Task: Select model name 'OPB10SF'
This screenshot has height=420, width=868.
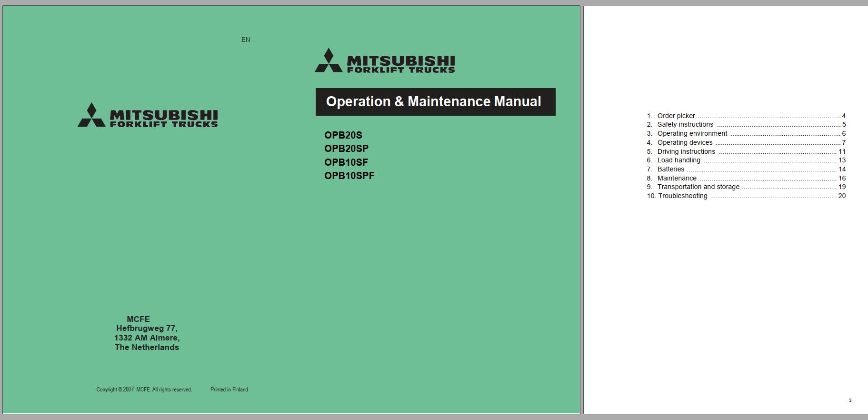Action: [x=346, y=162]
